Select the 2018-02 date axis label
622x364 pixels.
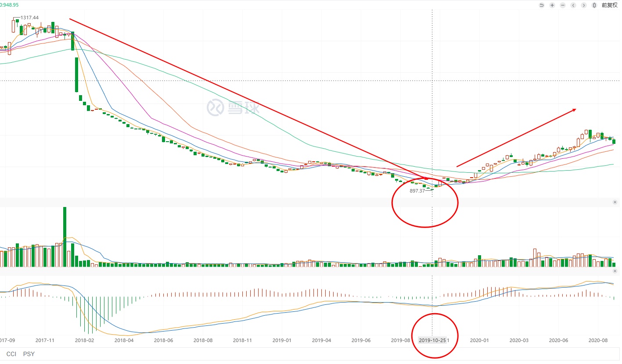point(84,340)
